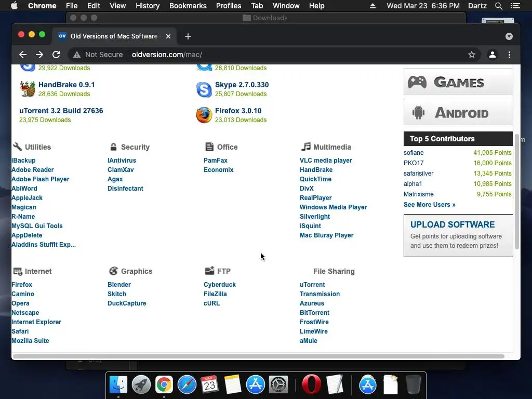Viewport: 532px width, 399px height.
Task: Click the HandBrake pineapple icon
Action: point(28,89)
